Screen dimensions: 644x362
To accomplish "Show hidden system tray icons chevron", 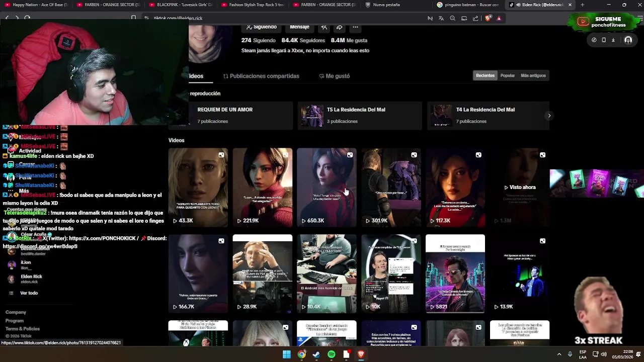I will point(559,354).
